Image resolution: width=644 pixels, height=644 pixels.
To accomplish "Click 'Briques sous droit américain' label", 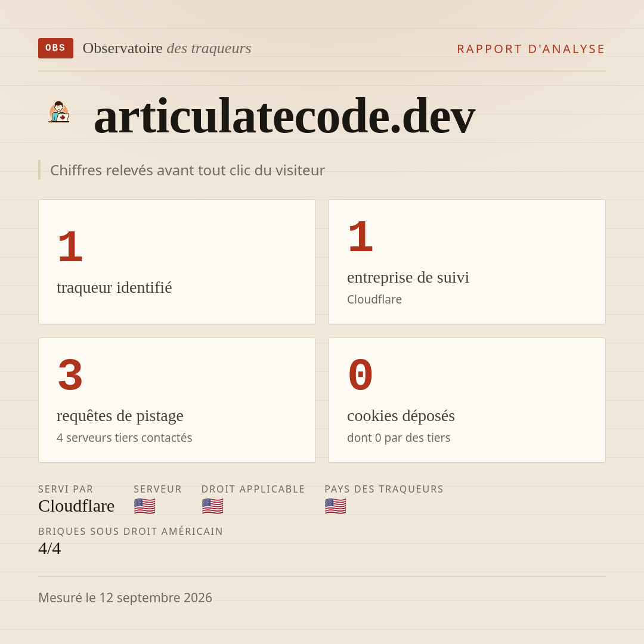I will 131,531.
